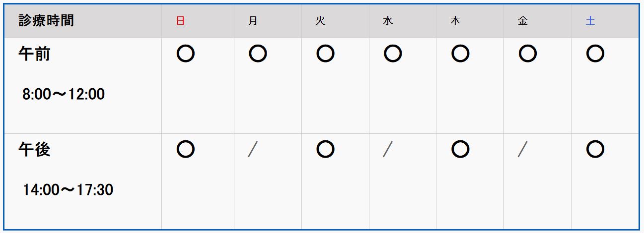
Task: Click the Tuesday afternoon circle mark
Action: point(325,149)
